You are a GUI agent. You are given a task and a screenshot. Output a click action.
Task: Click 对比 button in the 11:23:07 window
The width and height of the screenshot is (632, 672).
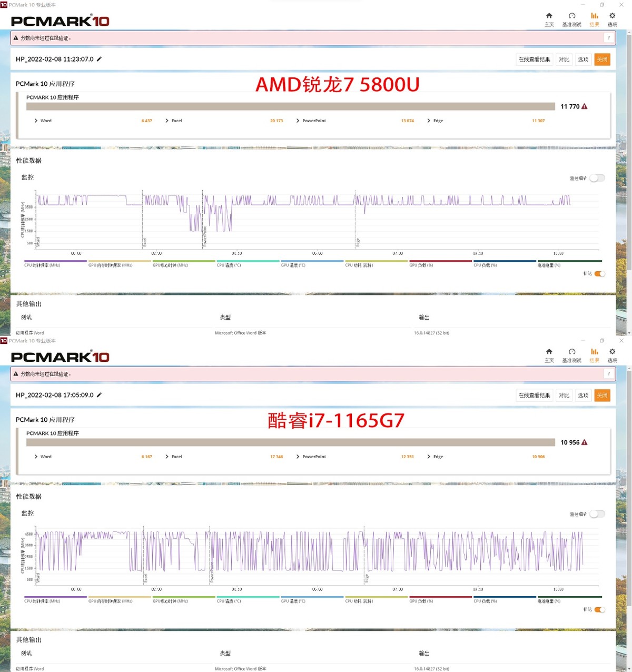click(x=564, y=60)
